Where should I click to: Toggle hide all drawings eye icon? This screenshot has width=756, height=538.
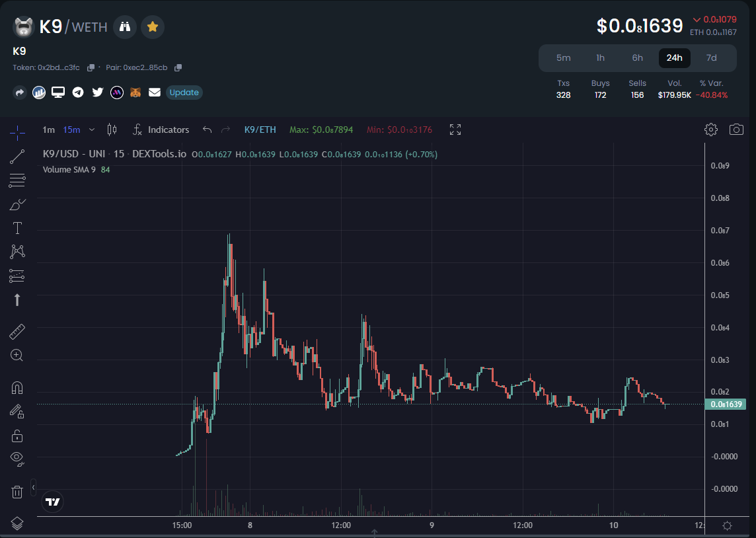(17, 459)
